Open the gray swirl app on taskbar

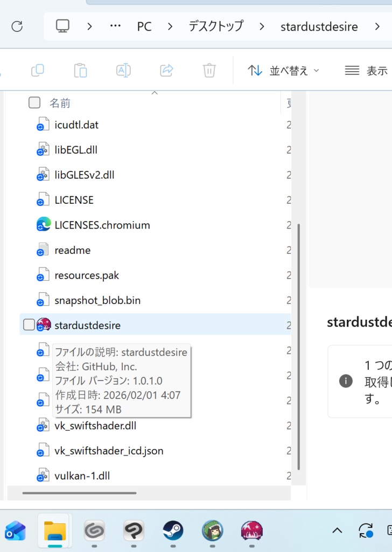click(x=94, y=530)
